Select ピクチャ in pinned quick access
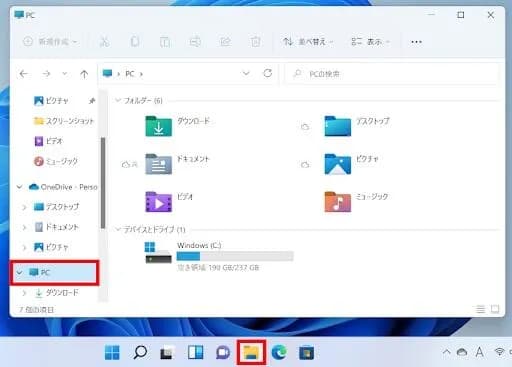Image resolution: width=512 pixels, height=367 pixels. 57,100
